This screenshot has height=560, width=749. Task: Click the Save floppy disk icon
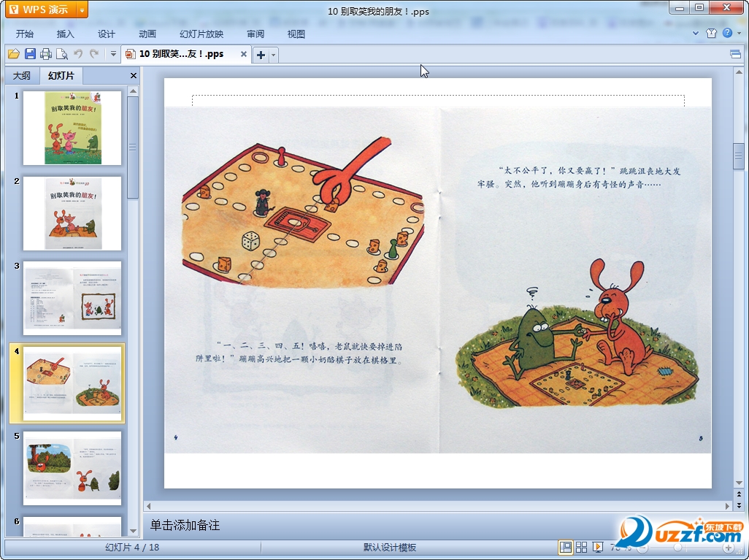click(30, 54)
